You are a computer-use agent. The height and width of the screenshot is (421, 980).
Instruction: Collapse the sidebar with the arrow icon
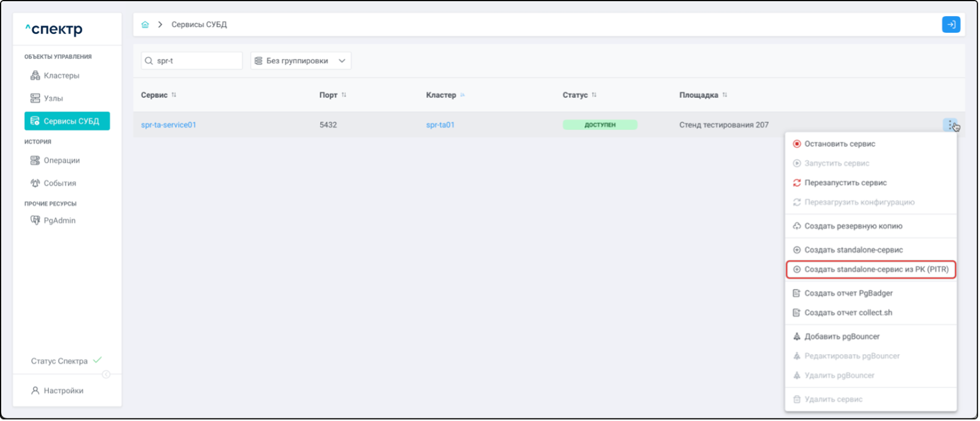(106, 375)
